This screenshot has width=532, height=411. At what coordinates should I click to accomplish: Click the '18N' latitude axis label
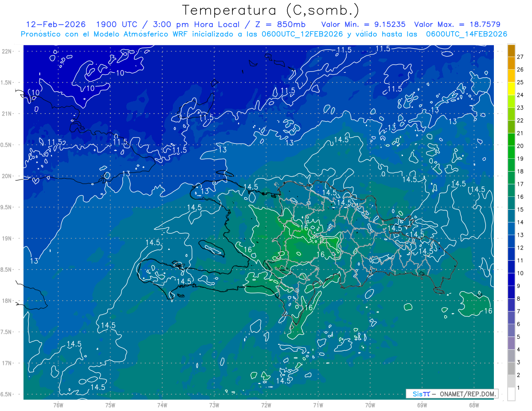click(x=7, y=301)
